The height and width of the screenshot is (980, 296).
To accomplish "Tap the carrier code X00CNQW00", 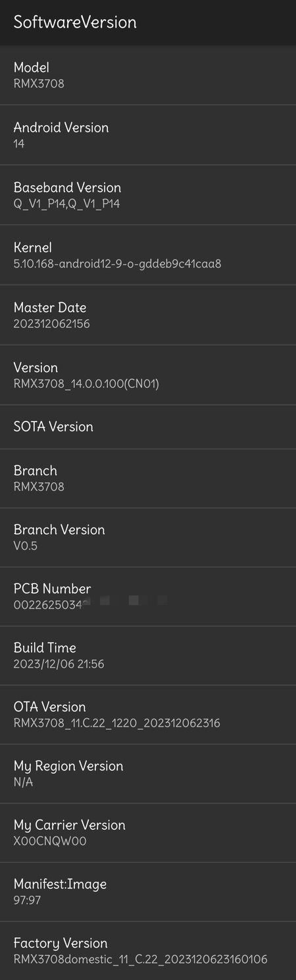I will tap(50, 841).
